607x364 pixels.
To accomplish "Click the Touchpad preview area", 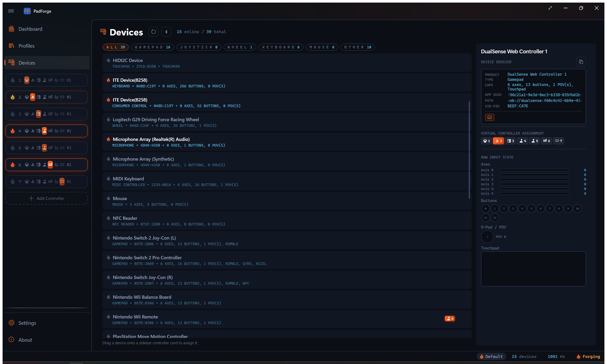I will click(x=533, y=269).
